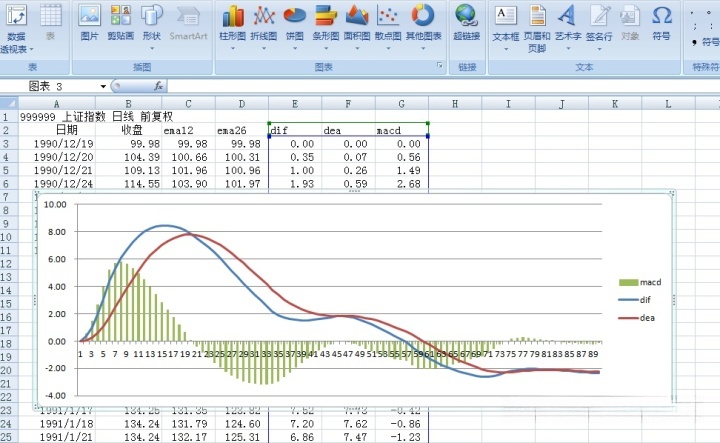Expand the Shapes dropdown arrow

tap(152, 48)
